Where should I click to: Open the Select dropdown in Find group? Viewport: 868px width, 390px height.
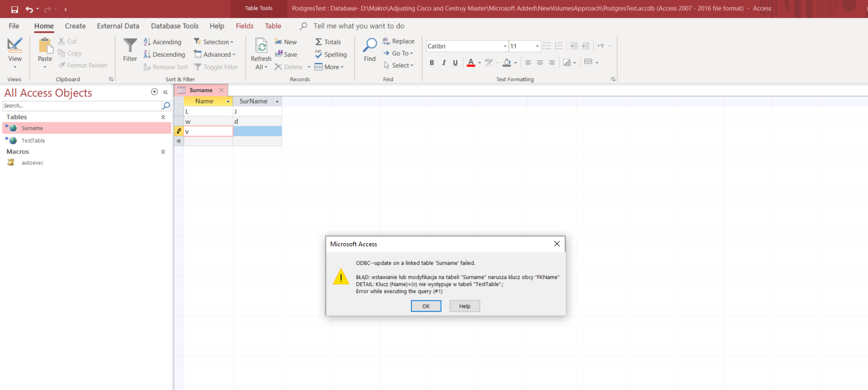[398, 65]
